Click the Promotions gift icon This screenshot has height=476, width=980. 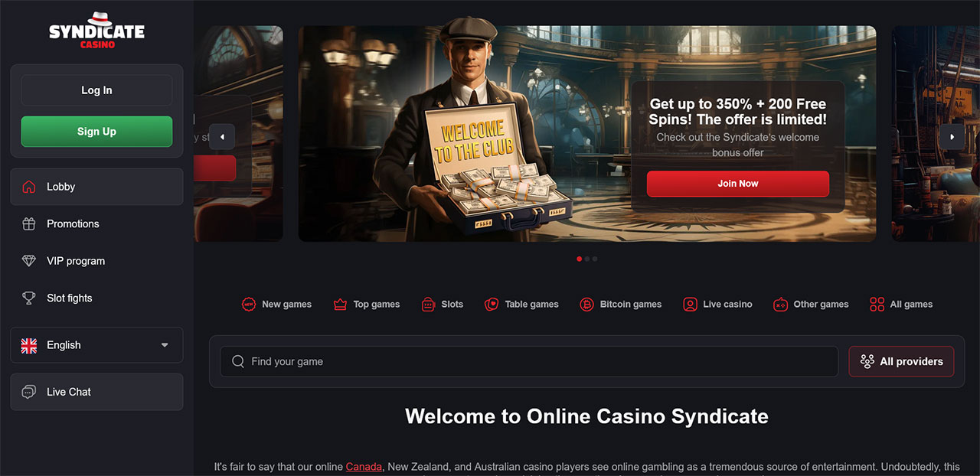coord(29,224)
